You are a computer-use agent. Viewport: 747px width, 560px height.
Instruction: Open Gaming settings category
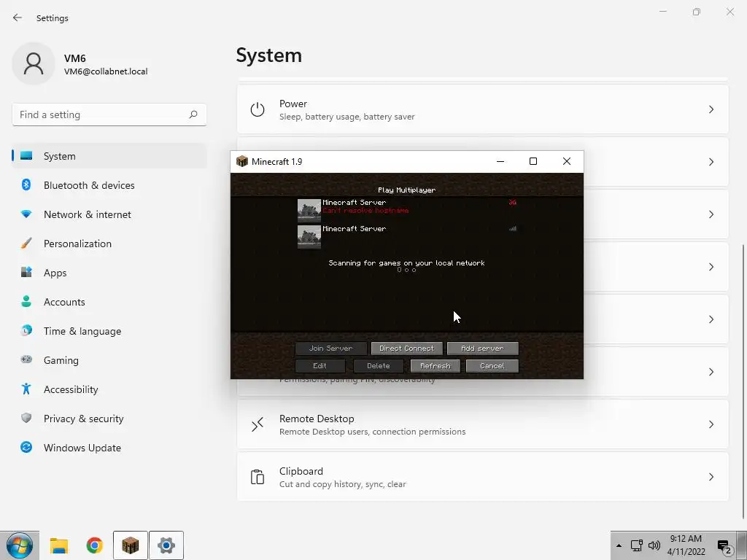[x=109, y=360]
